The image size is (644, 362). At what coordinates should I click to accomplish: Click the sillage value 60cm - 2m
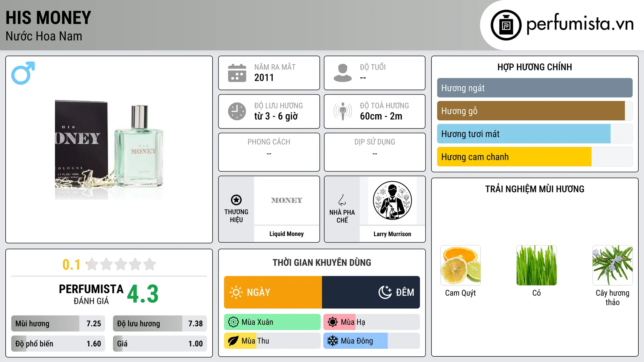click(381, 116)
